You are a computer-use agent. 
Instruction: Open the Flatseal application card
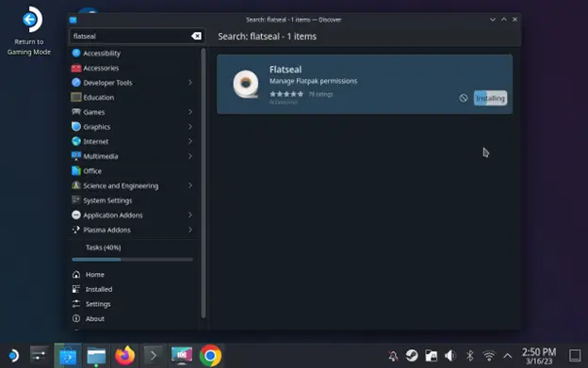pos(365,84)
